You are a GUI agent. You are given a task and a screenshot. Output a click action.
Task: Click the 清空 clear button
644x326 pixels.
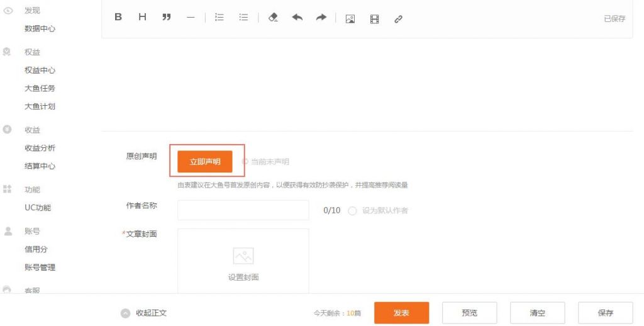pyautogui.click(x=538, y=313)
